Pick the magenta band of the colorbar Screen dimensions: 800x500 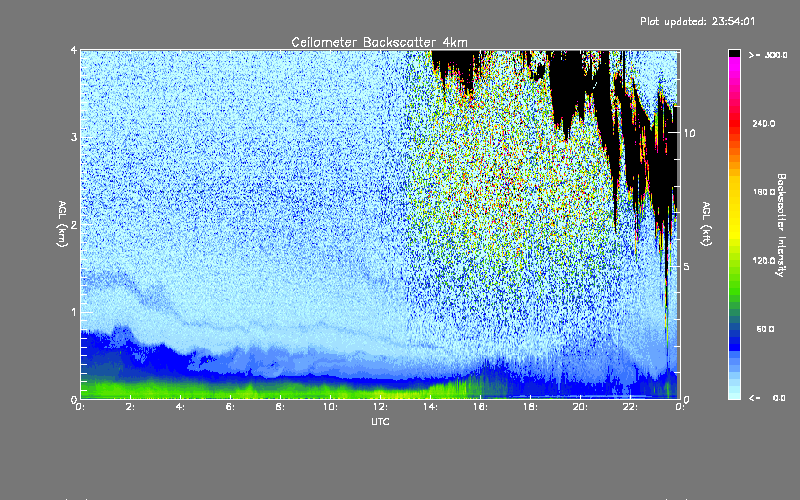point(734,65)
